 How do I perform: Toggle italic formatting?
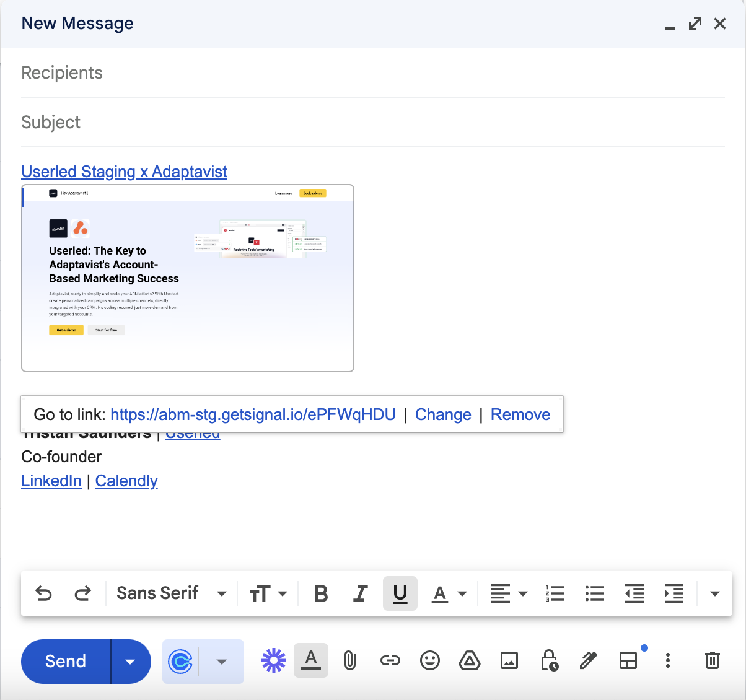tap(360, 593)
